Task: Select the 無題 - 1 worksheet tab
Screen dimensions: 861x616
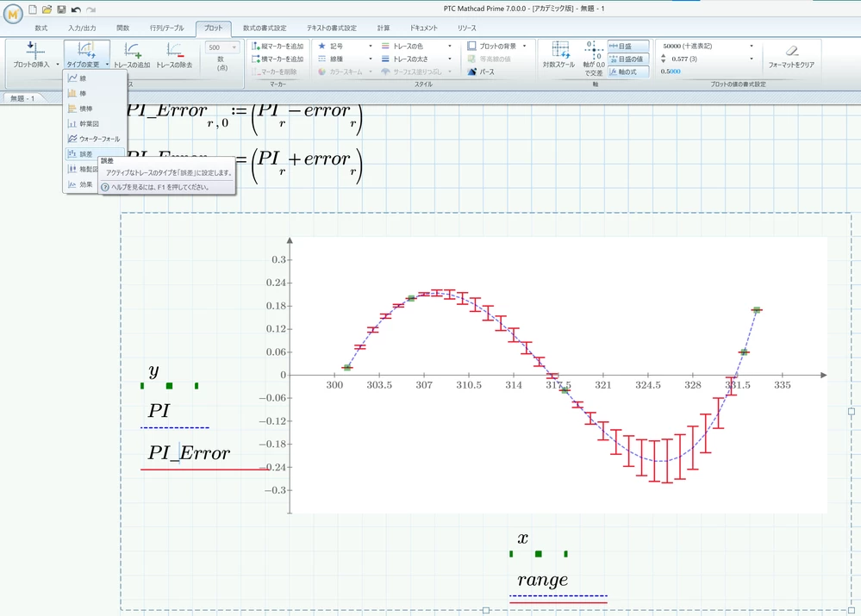Action: (22, 98)
